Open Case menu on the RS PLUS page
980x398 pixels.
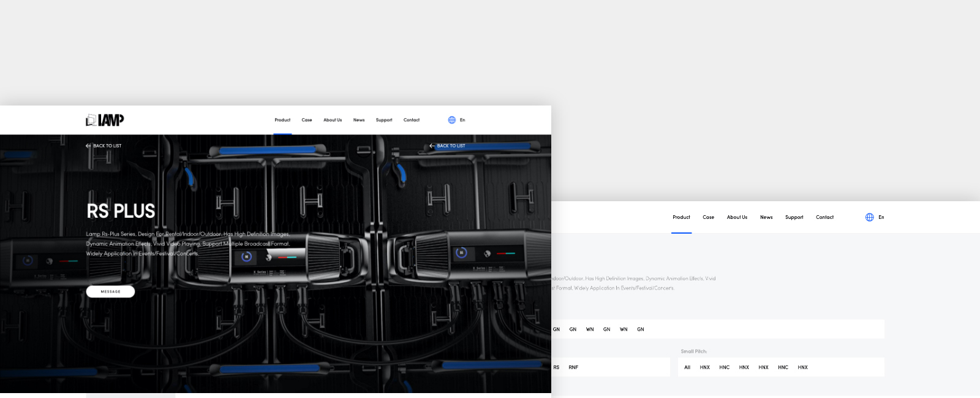307,120
